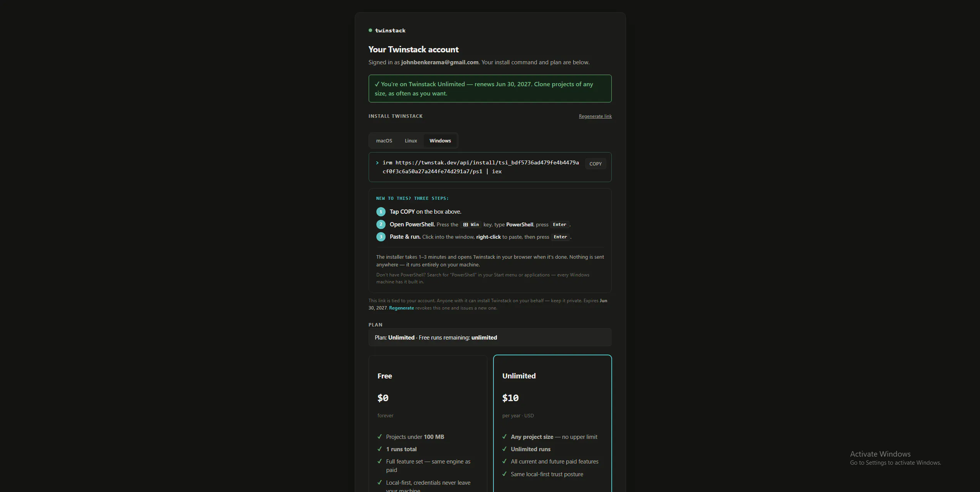The image size is (980, 492).
Task: Copy the install command with COPY button
Action: pos(595,164)
